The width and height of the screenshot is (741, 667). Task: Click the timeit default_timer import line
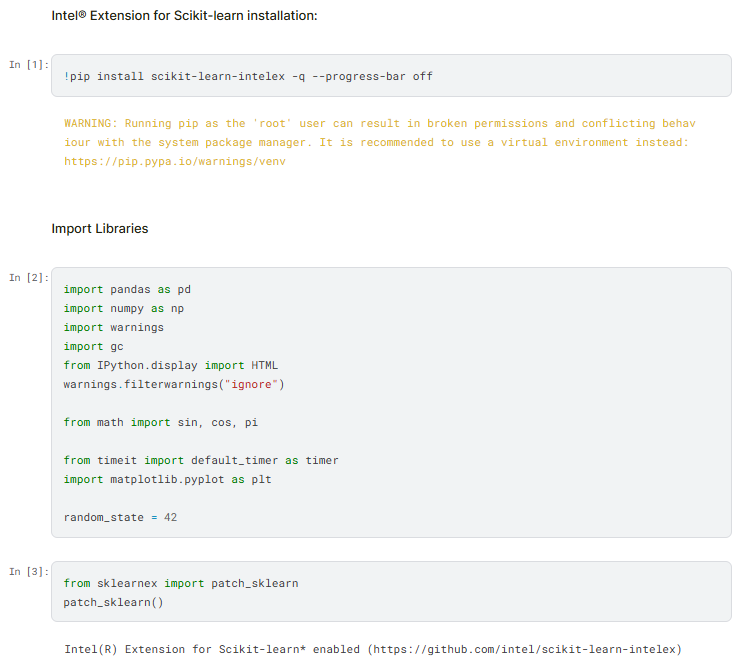(201, 460)
